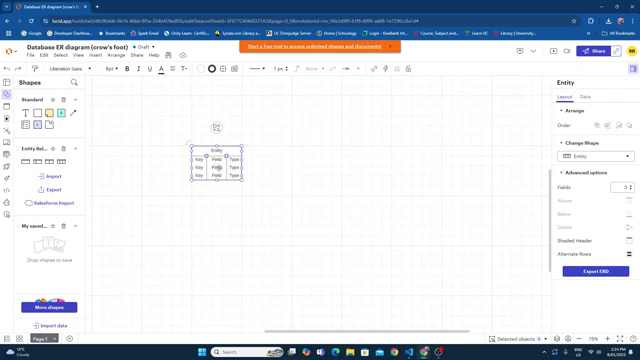
Task: Click the Export ERD button
Action: pyautogui.click(x=596, y=271)
